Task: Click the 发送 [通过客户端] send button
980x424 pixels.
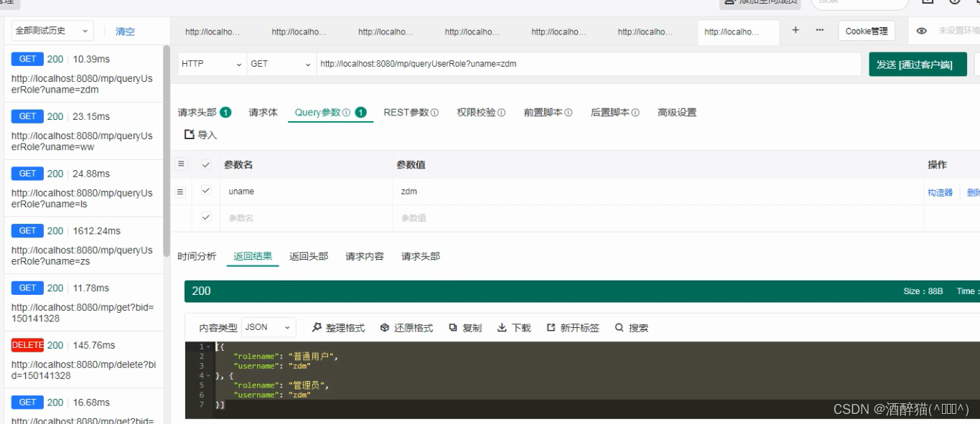Action: coord(918,64)
